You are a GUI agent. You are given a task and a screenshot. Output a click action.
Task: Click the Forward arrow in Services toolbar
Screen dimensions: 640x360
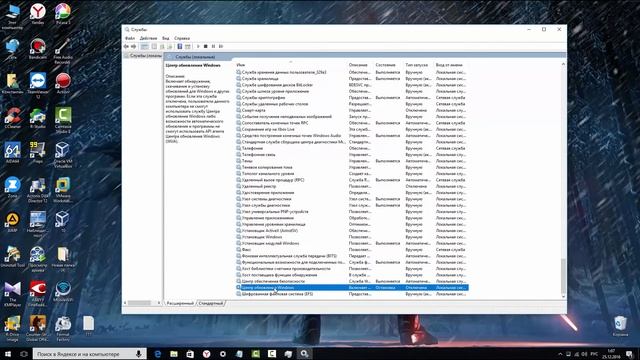[x=133, y=47]
